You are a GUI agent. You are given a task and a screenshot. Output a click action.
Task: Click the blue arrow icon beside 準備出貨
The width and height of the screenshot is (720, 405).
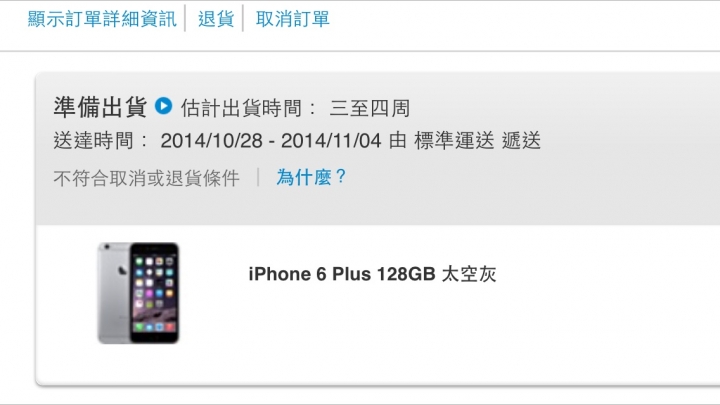tap(163, 106)
